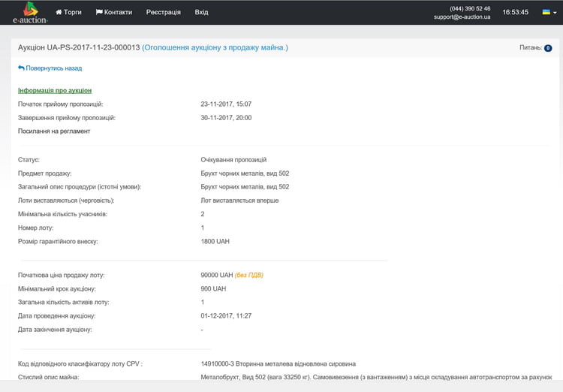Click the support@e-auction.ua email address
Image resolution: width=563 pixels, height=392 pixels.
pos(462,17)
